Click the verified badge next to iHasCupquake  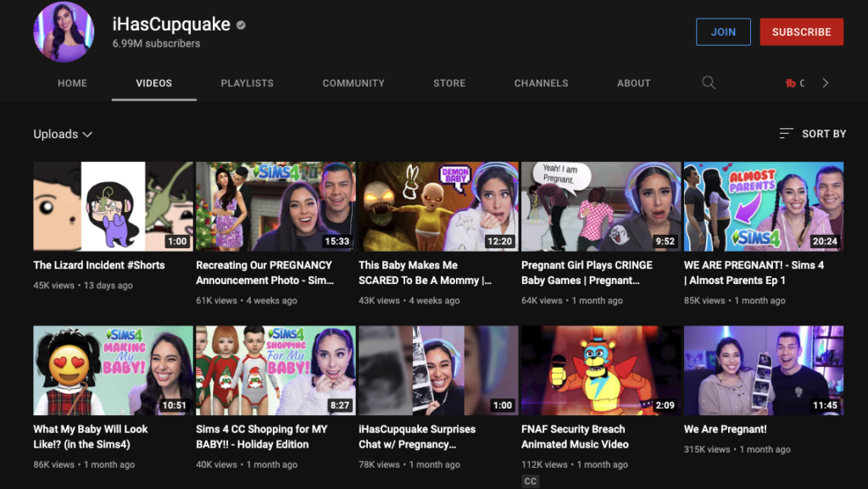241,25
